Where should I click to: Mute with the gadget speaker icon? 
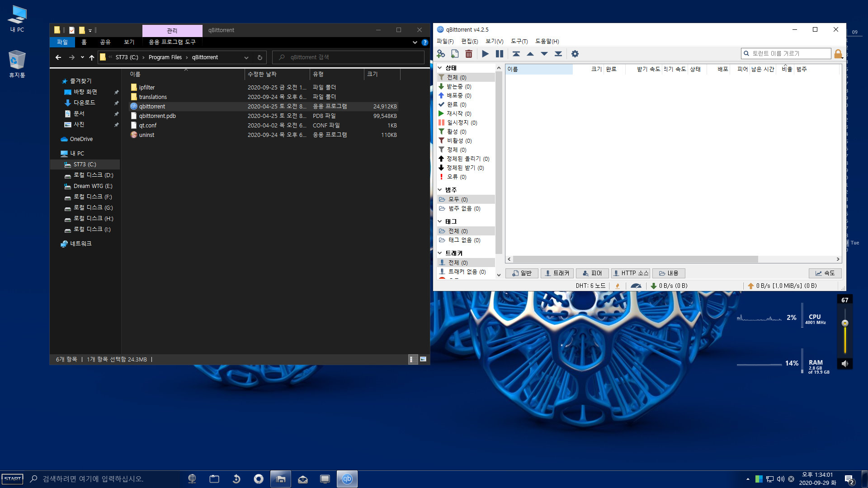pyautogui.click(x=844, y=363)
